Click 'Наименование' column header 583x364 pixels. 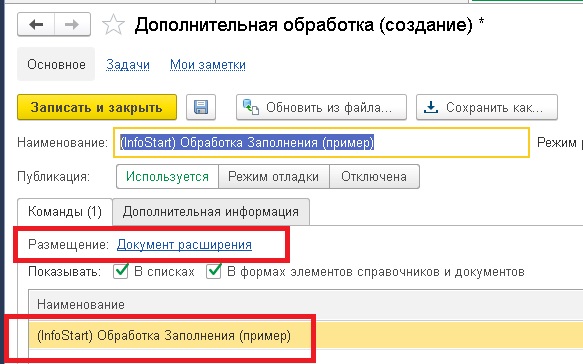click(x=306, y=305)
